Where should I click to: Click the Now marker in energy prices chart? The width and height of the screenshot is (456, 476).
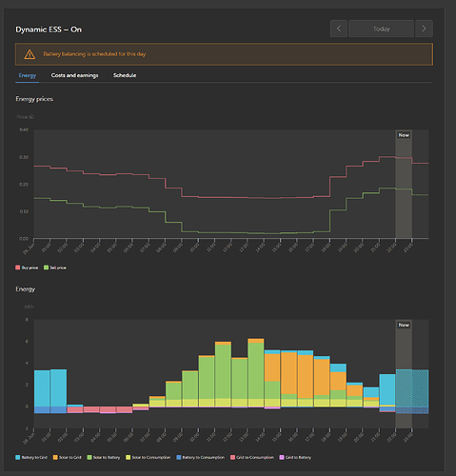click(x=404, y=135)
